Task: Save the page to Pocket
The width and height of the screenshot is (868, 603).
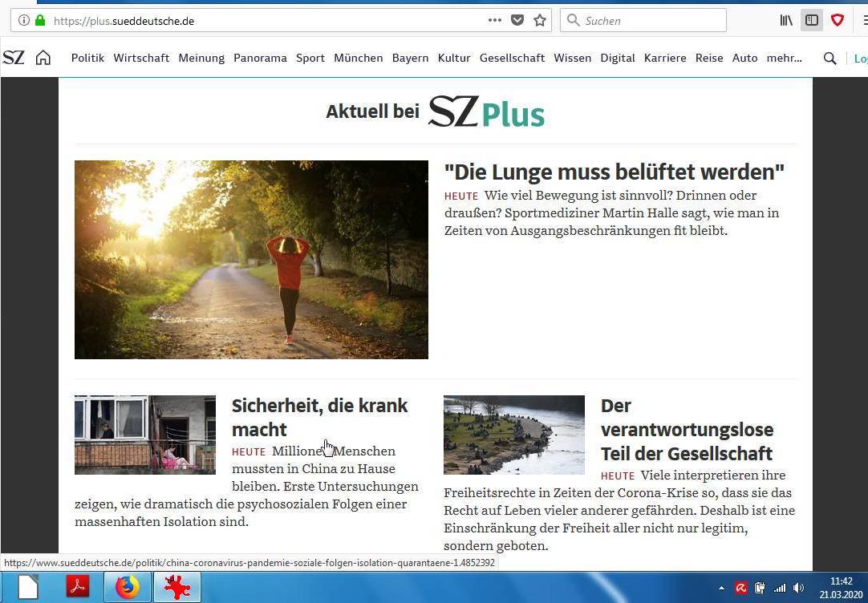Action: coord(517,20)
